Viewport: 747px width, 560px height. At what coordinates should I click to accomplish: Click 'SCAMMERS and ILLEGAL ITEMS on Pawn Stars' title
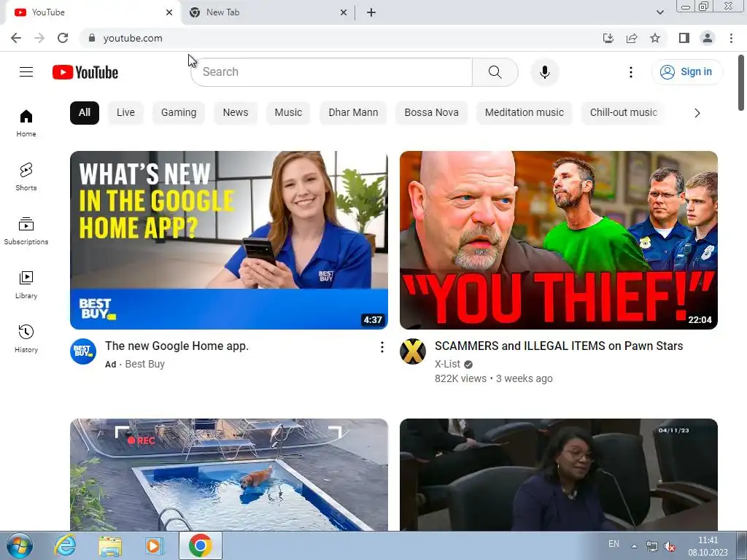[x=559, y=346]
